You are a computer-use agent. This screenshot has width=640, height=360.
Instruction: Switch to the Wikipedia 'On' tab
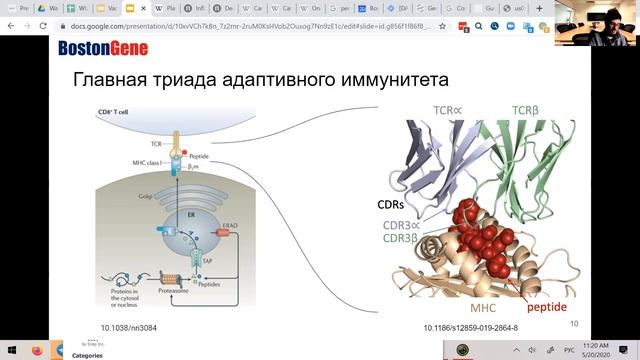(311, 8)
